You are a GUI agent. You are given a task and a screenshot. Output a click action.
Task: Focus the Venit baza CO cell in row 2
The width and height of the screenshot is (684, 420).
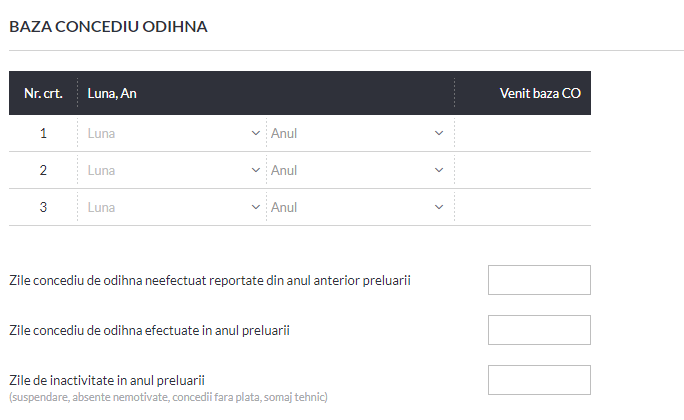click(523, 170)
